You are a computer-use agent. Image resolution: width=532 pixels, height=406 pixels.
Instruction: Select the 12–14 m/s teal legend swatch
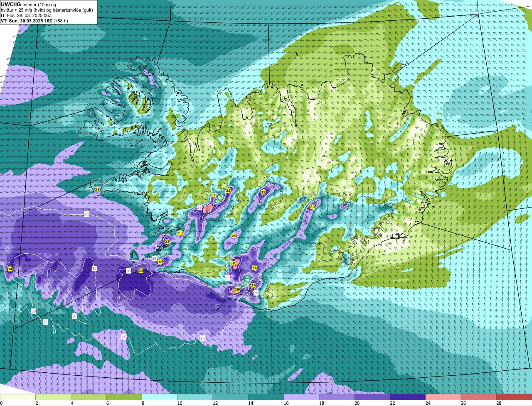tap(230, 397)
